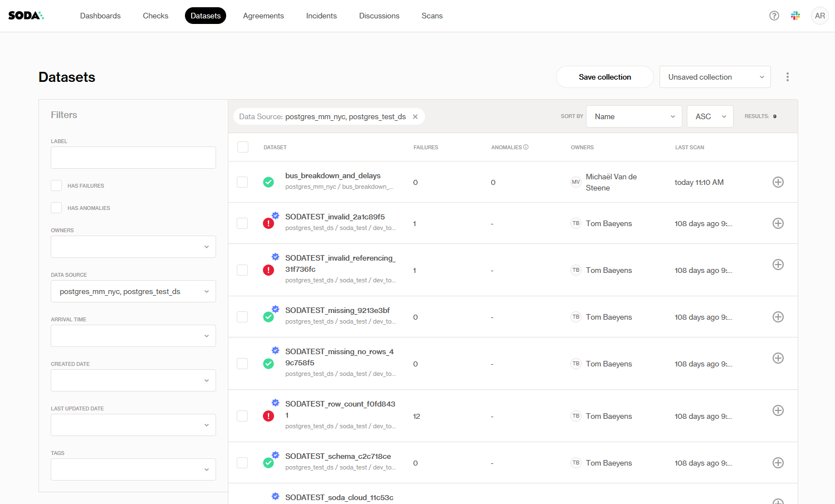835x504 pixels.
Task: Open the SODATEST_missing_9213e3bf dataset link
Action: pos(337,310)
